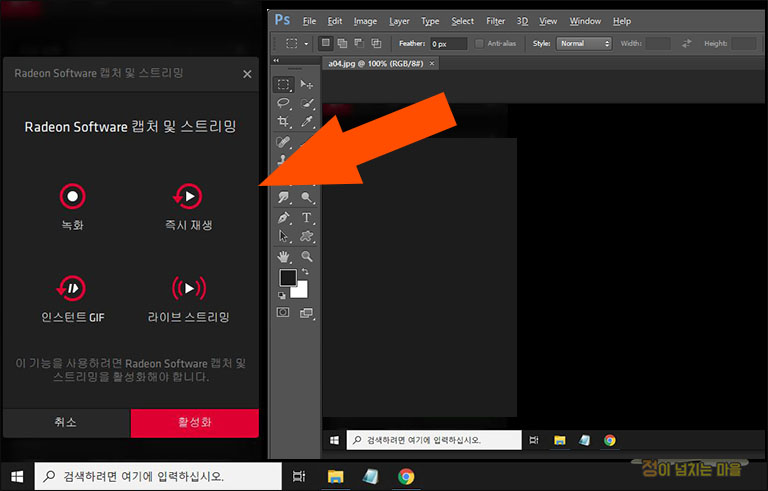Open Google Chrome from the taskbar
This screenshot has width=768, height=491.
tap(406, 476)
